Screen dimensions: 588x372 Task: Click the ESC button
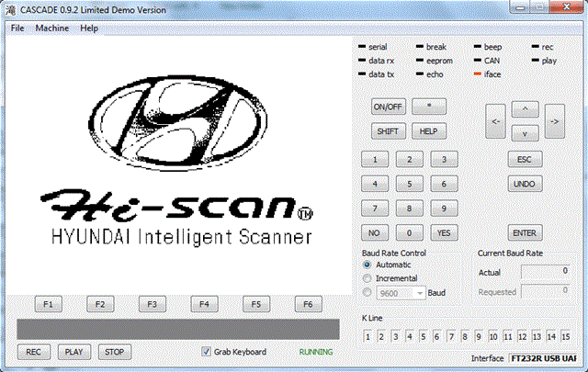(525, 160)
